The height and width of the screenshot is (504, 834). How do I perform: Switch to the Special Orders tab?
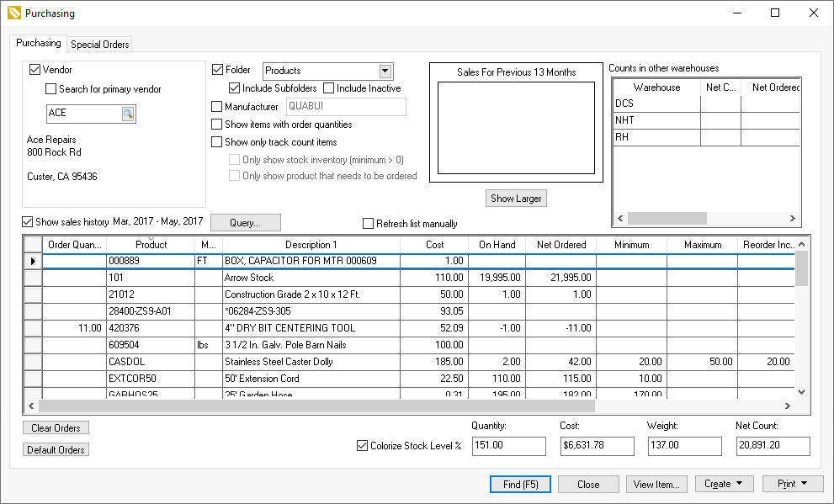100,44
